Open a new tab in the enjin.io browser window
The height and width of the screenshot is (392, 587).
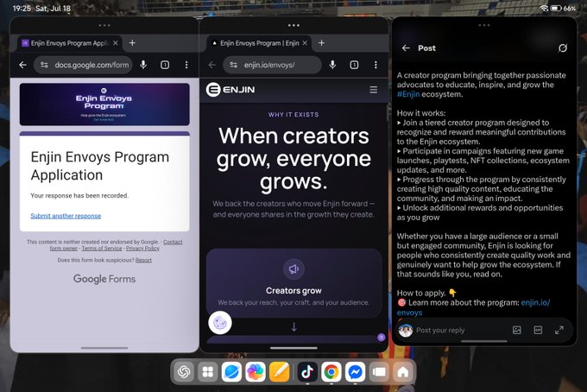click(x=322, y=43)
